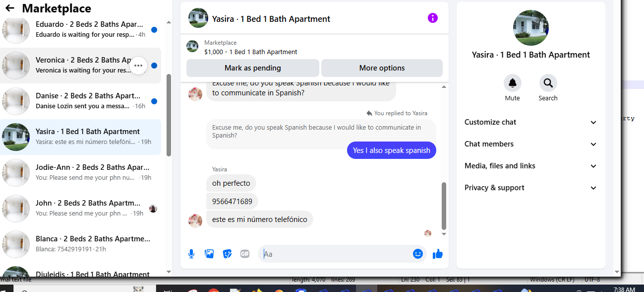Expand Media, files and links
The width and height of the screenshot is (644, 292).
(530, 166)
